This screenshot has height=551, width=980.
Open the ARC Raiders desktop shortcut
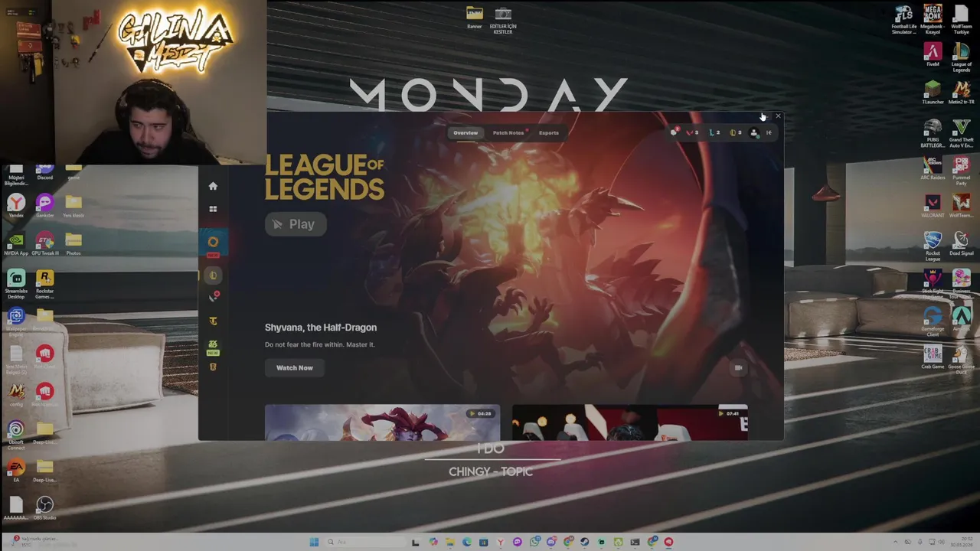pyautogui.click(x=933, y=168)
